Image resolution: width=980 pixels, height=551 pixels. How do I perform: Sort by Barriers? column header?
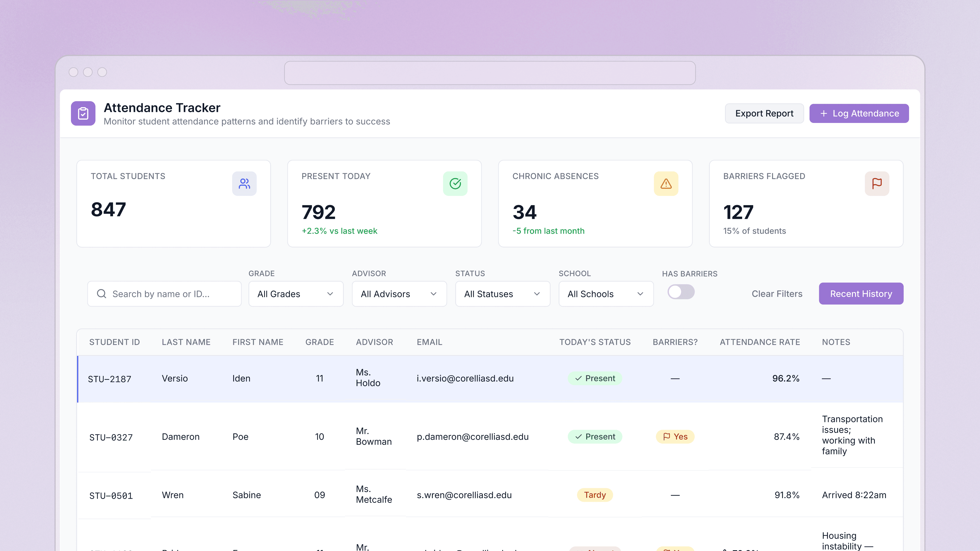[675, 342]
